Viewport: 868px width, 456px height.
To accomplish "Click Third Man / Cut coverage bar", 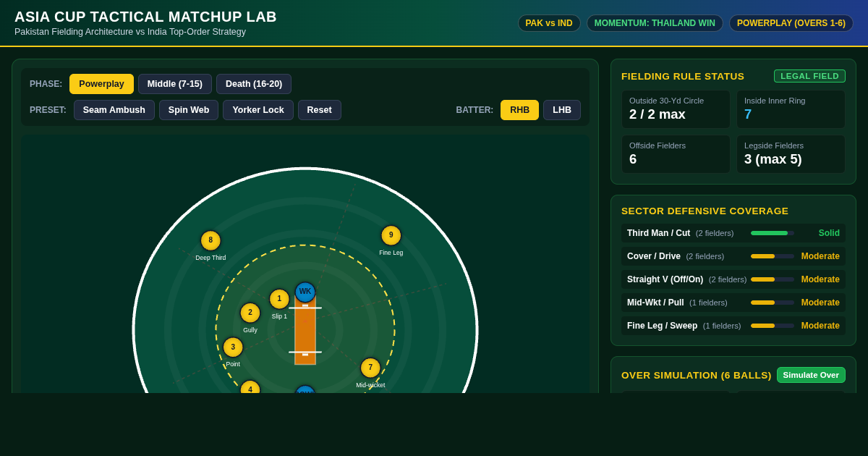I will (773, 233).
